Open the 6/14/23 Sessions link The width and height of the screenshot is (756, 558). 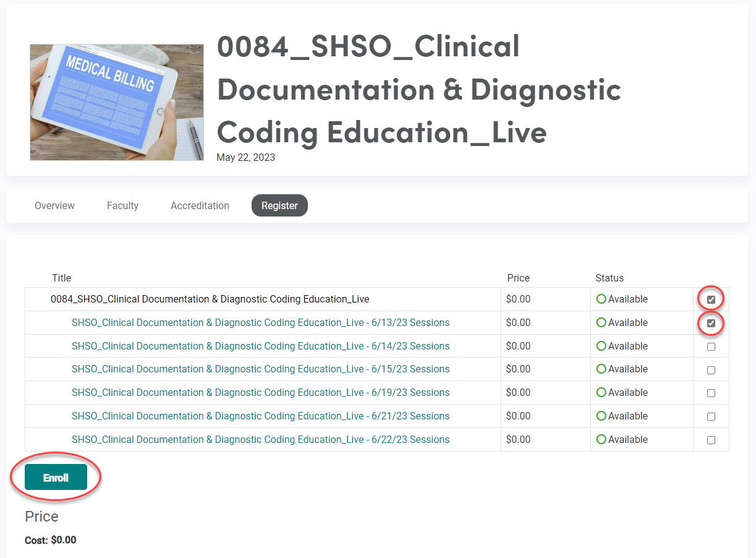coord(260,346)
